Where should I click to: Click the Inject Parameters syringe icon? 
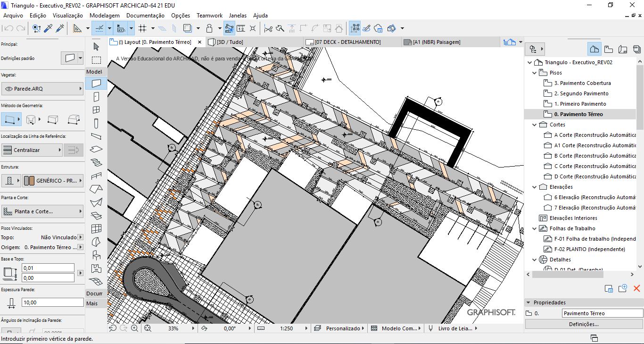(x=60, y=28)
